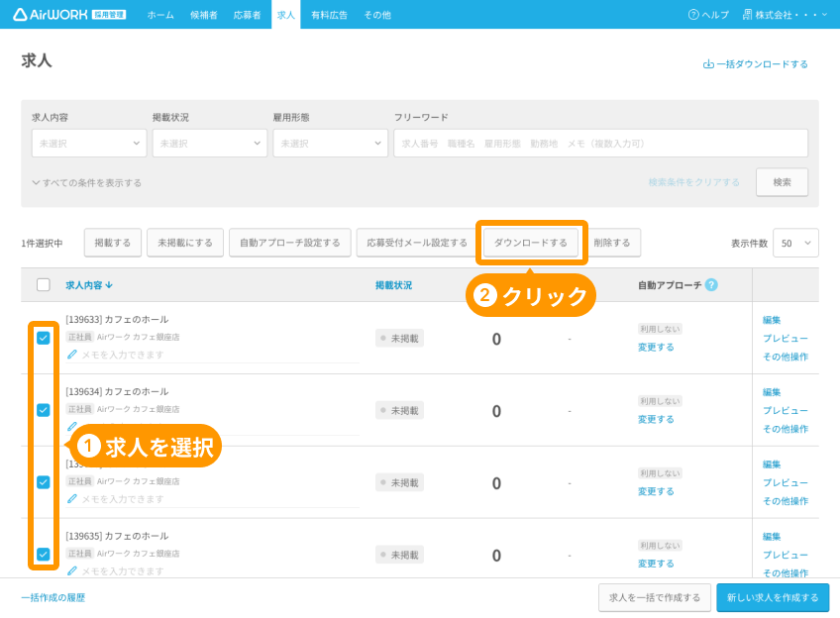
Task: Go to the ホーム tab
Action: 160,15
